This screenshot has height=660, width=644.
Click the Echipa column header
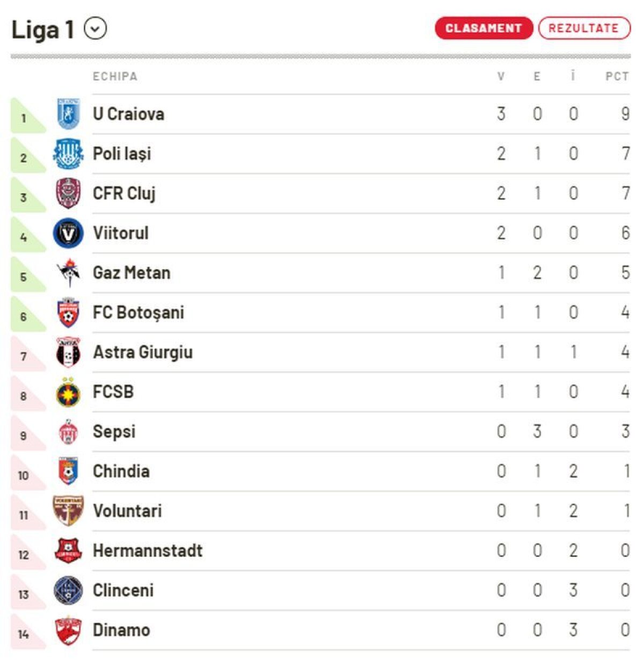[115, 76]
